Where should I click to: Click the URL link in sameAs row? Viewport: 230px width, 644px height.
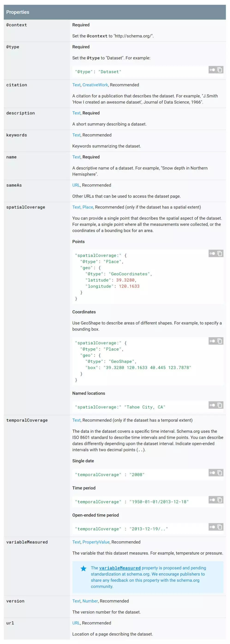click(x=76, y=185)
